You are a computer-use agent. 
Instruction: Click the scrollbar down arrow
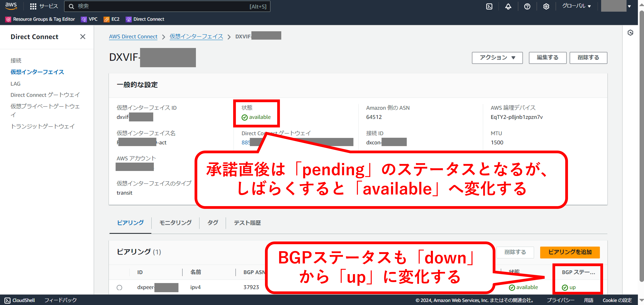[x=641, y=300]
